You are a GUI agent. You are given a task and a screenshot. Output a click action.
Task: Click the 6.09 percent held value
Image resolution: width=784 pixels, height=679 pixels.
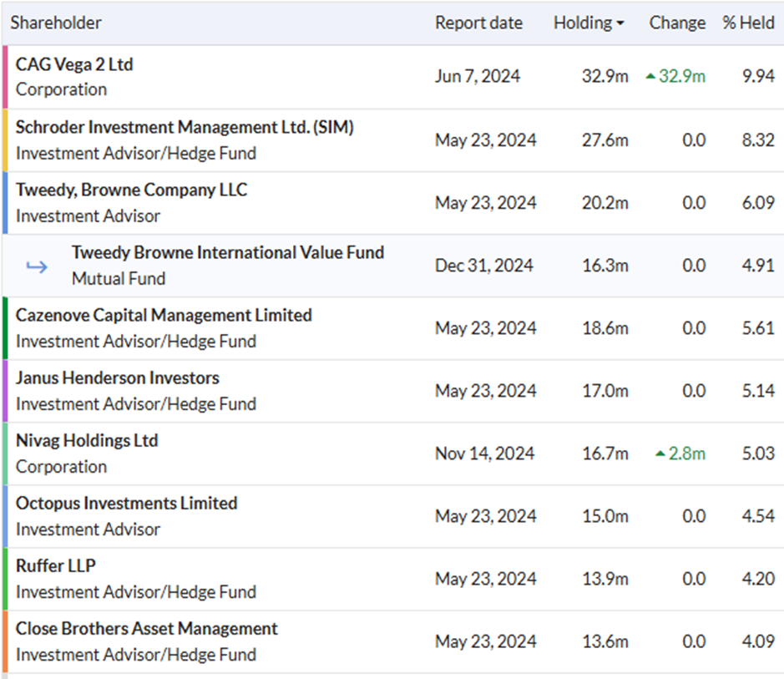758,203
